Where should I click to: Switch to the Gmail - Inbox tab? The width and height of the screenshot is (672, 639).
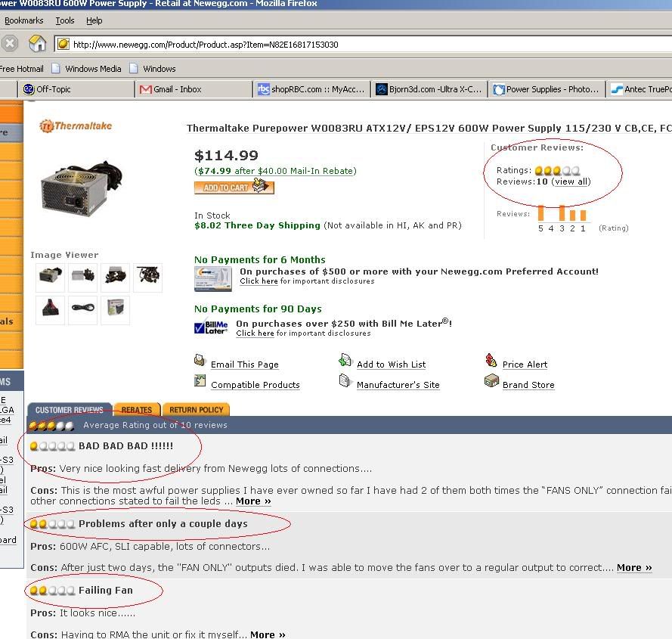click(194, 89)
